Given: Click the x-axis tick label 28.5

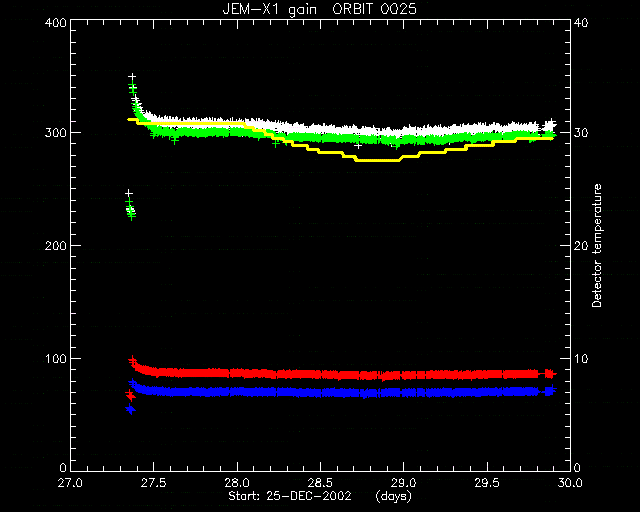Looking at the screenshot, I should click(320, 483).
